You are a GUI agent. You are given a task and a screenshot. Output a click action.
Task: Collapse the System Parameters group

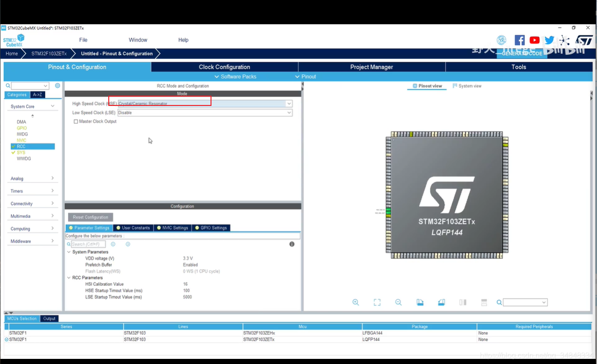69,252
